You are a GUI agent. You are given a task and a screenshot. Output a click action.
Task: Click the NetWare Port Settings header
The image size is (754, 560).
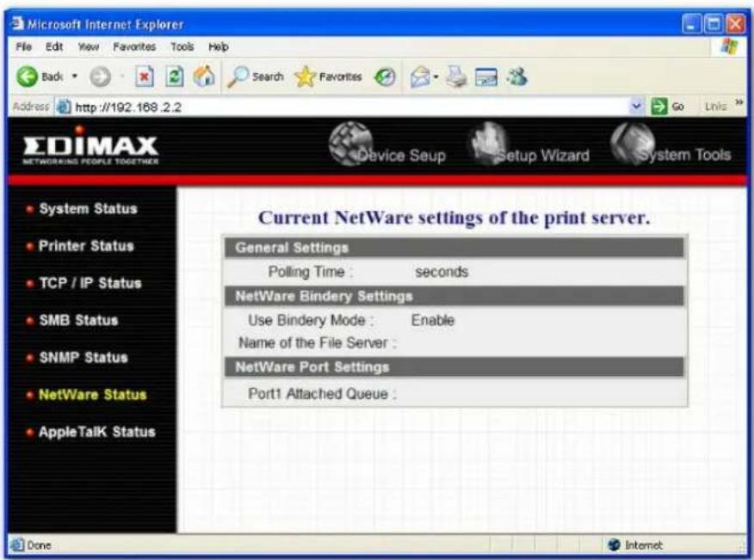click(x=454, y=367)
